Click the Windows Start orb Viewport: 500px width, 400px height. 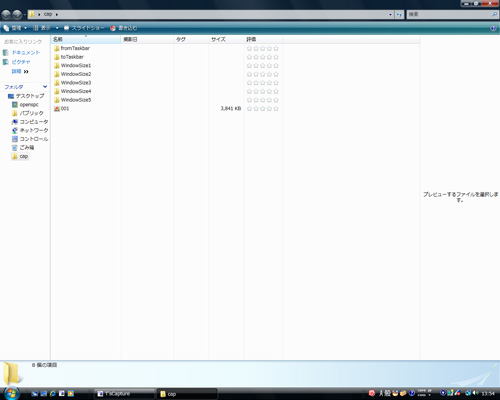click(x=12, y=393)
